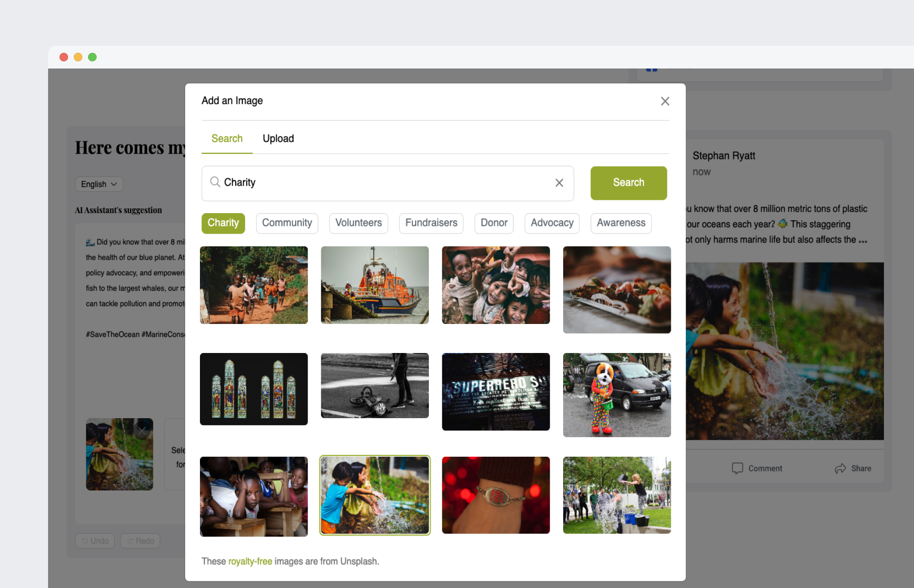Screen dimensions: 914x588
Task: Select the Community filter chip
Action: pyautogui.click(x=287, y=223)
